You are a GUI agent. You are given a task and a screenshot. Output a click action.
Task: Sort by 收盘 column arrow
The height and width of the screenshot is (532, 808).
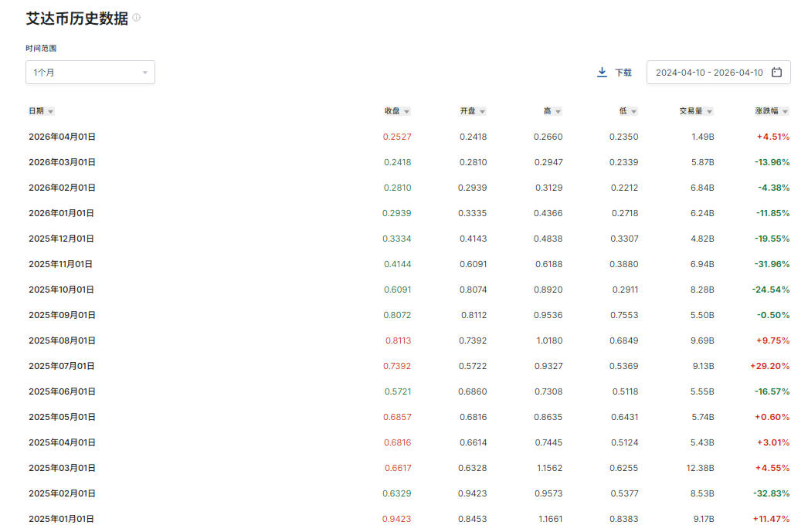(406, 111)
